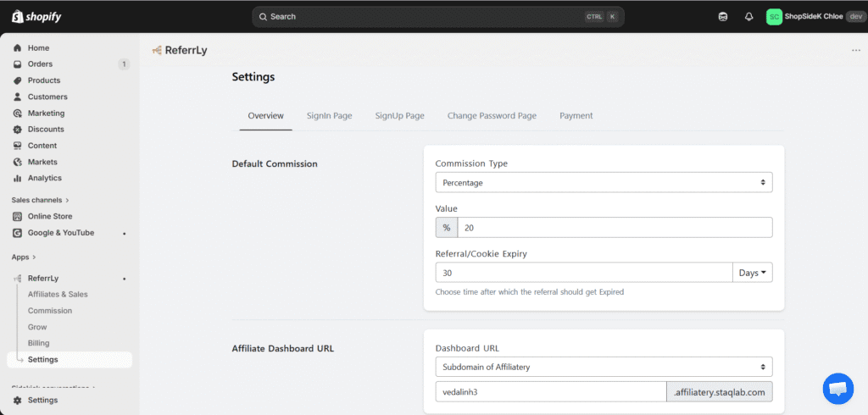Open the ShopSideK Chloe account menu
868x415 pixels.
[816, 17]
